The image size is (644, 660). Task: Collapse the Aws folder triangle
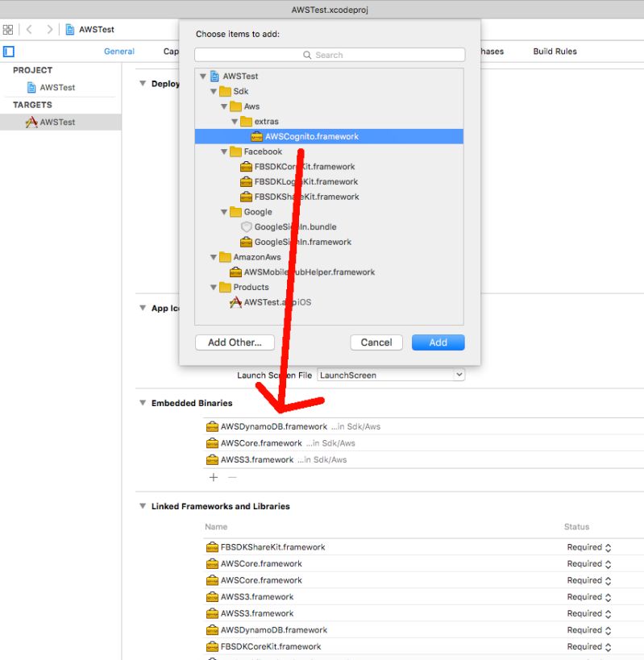point(224,106)
